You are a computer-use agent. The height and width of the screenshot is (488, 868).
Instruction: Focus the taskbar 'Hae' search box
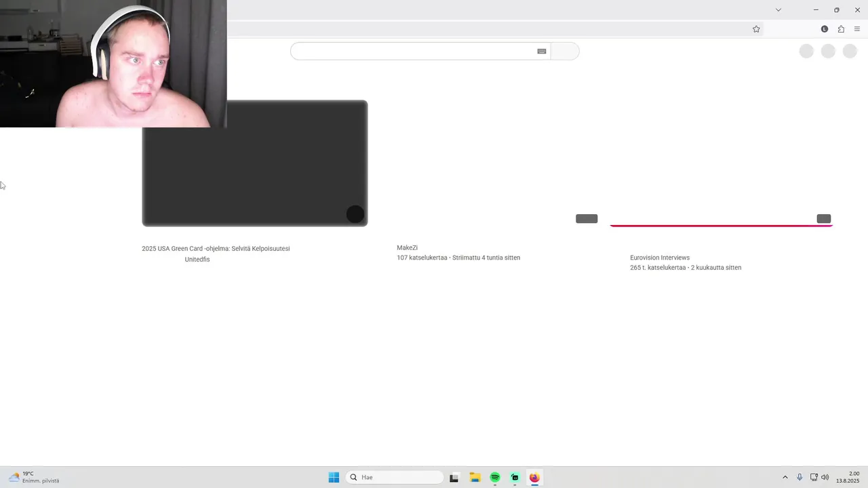point(395,477)
